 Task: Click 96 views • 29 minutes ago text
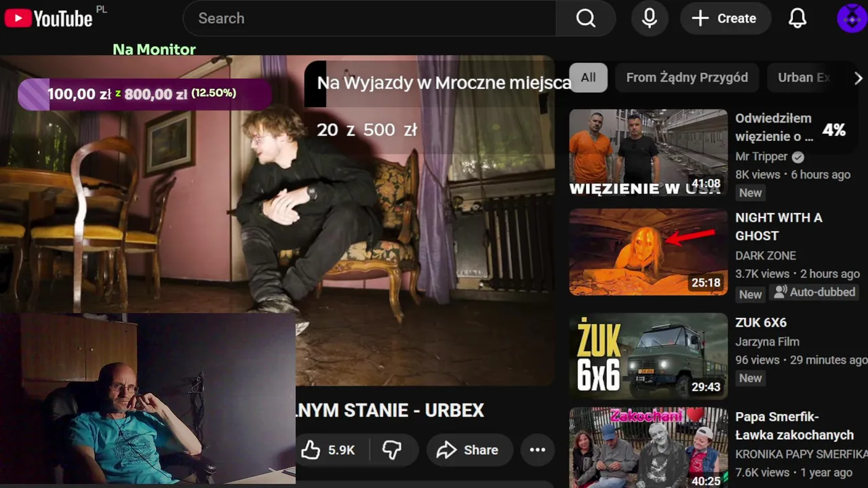[801, 360]
